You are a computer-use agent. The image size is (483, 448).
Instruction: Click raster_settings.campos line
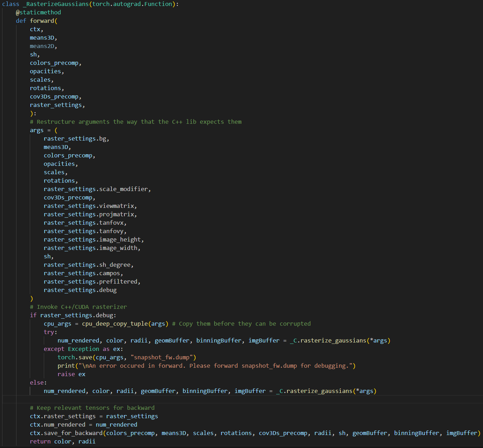(83, 273)
